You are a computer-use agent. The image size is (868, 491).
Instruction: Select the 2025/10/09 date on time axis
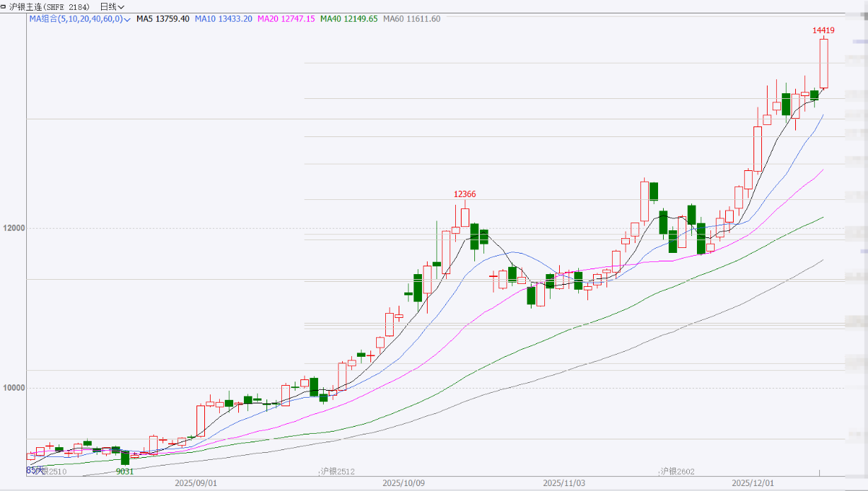pos(404,484)
